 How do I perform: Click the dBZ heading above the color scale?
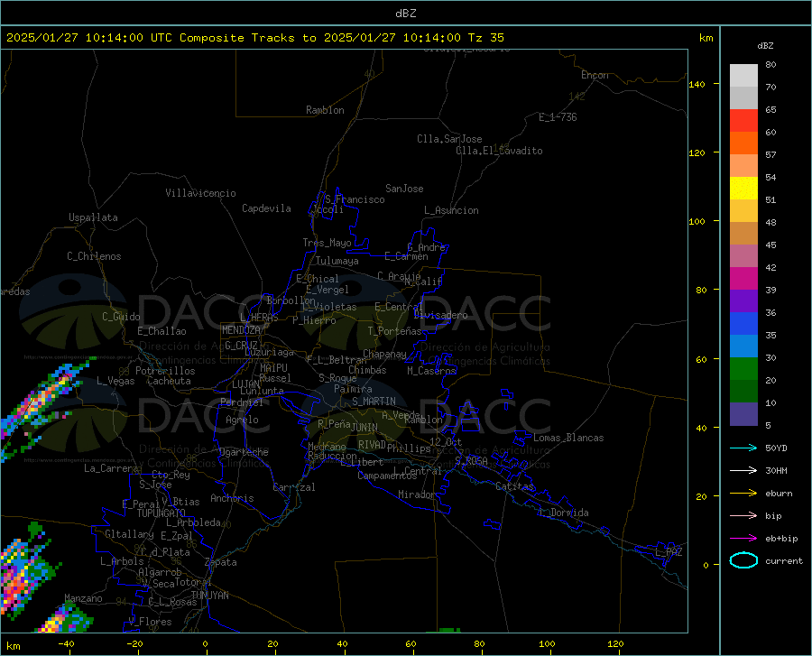tap(765, 45)
